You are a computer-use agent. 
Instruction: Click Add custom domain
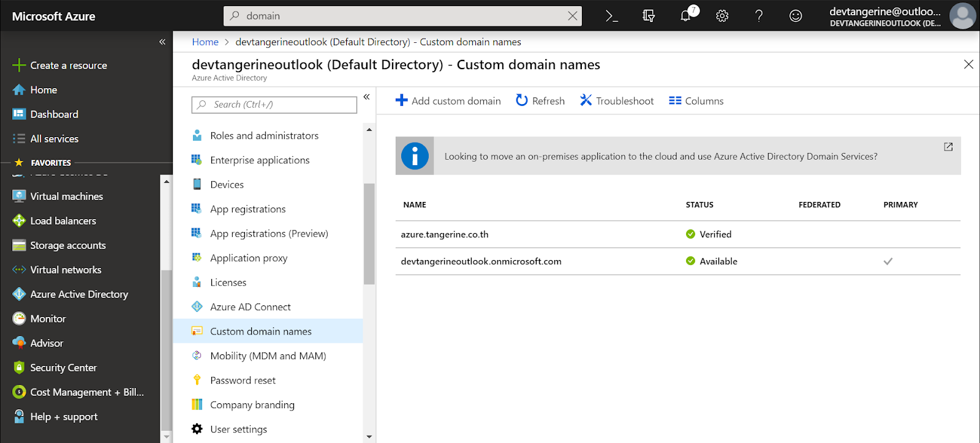tap(448, 101)
